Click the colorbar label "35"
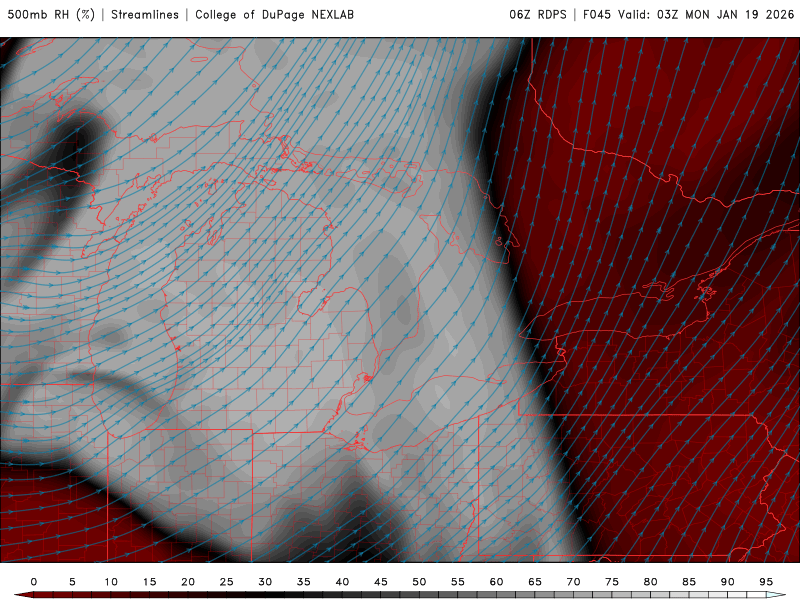Viewport: 800px width, 600px height. click(304, 582)
